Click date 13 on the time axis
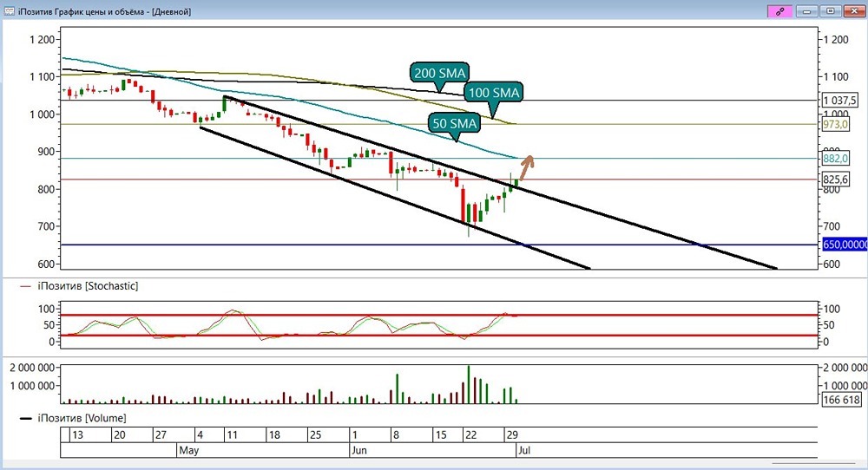The image size is (868, 470). (x=77, y=434)
